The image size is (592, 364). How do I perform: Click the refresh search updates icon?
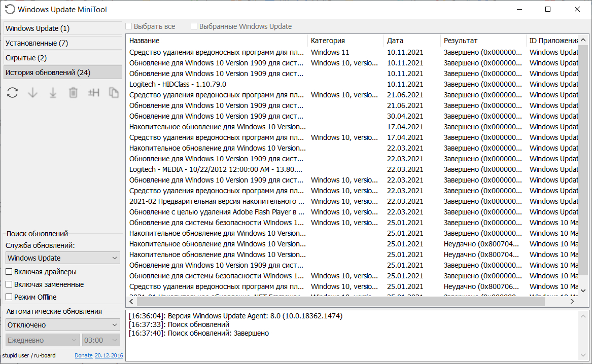(x=13, y=92)
